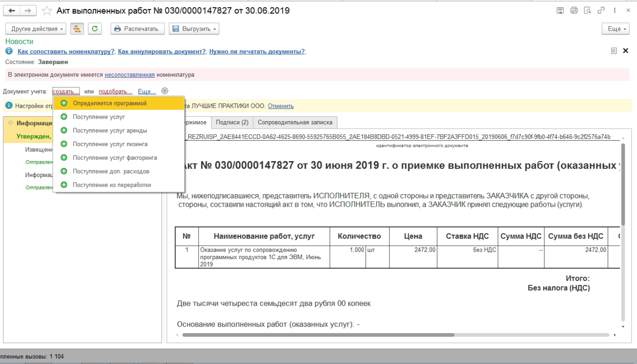Click the save diskette icon at top right
Screen dimensions: 637x364
[560, 10]
